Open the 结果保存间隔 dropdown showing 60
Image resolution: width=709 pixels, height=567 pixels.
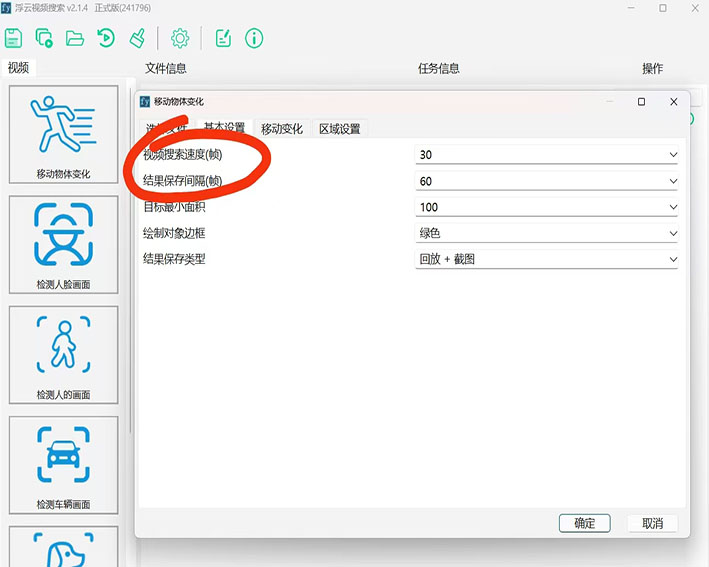tap(547, 181)
